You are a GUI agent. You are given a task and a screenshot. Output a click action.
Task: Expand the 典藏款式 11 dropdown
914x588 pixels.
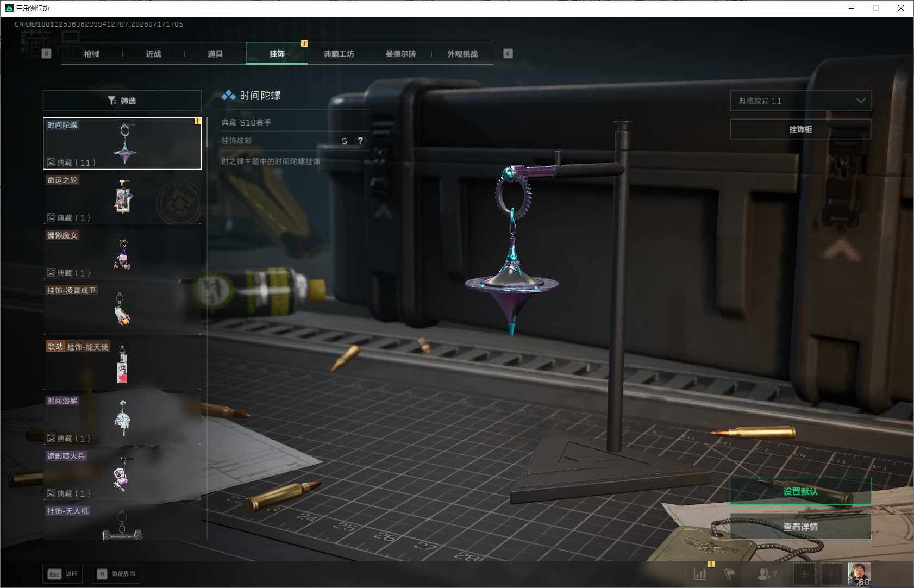click(800, 101)
